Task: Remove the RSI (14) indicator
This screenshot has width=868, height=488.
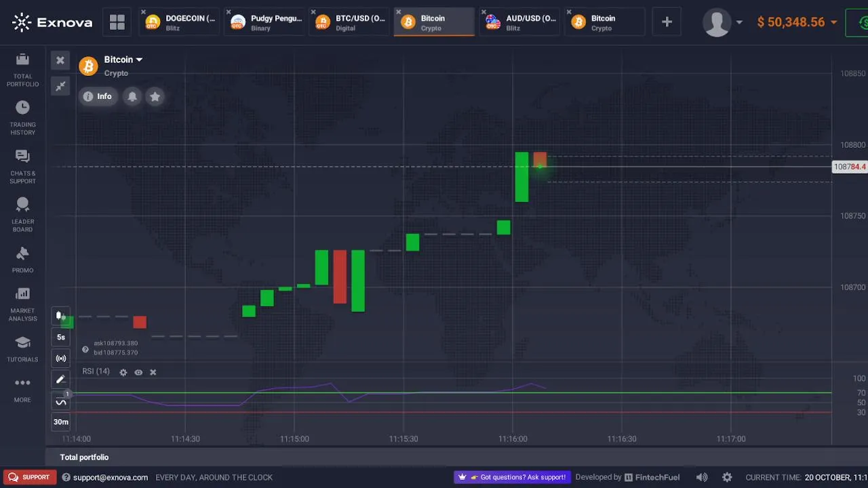Action: [153, 372]
